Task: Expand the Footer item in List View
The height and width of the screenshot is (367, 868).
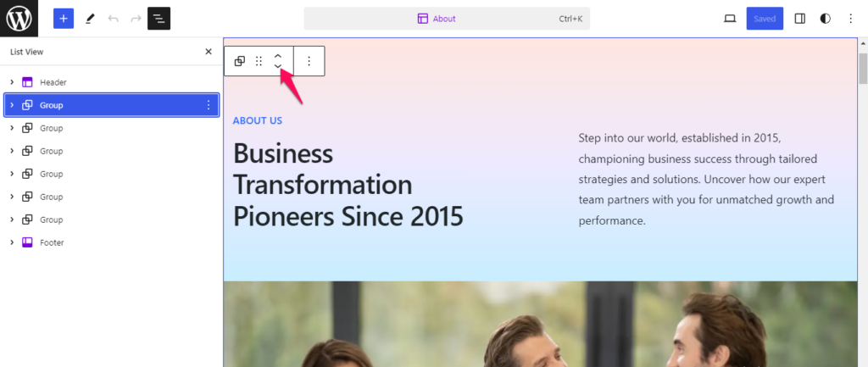Action: pos(12,242)
